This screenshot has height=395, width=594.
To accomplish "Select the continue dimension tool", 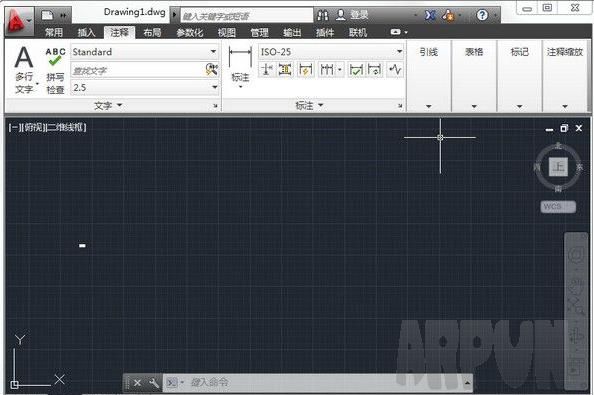I will (x=327, y=70).
